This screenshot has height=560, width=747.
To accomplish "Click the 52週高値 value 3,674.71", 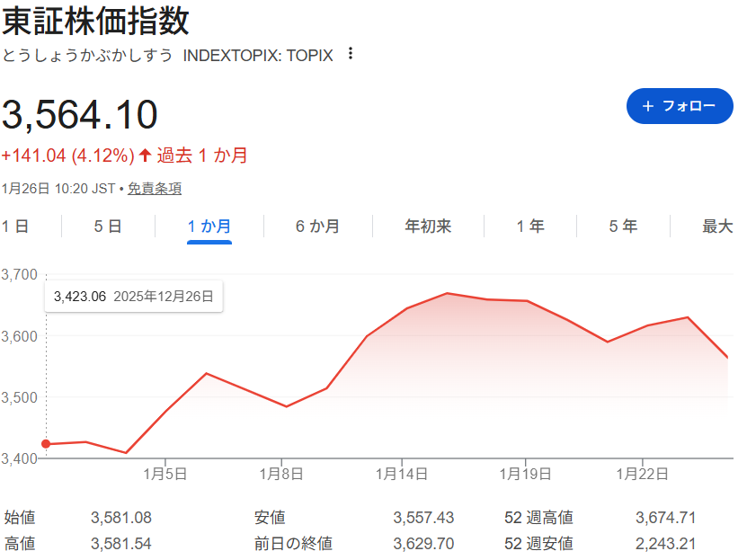I will [665, 518].
